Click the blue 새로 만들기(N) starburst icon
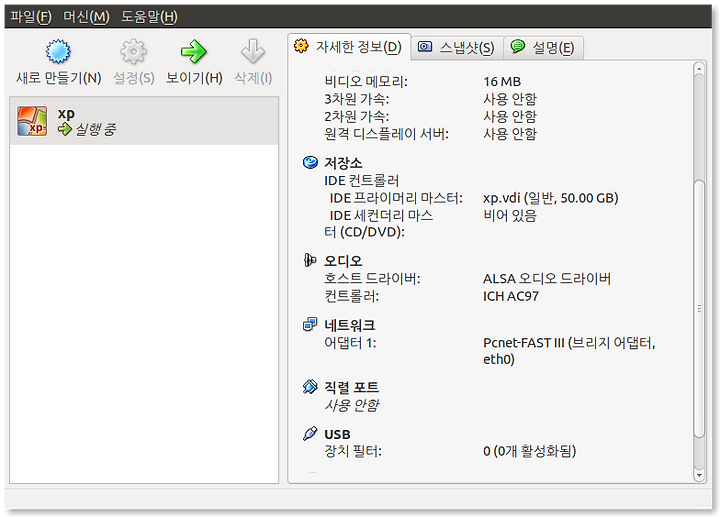Image resolution: width=720 pixels, height=517 pixels. (58, 51)
